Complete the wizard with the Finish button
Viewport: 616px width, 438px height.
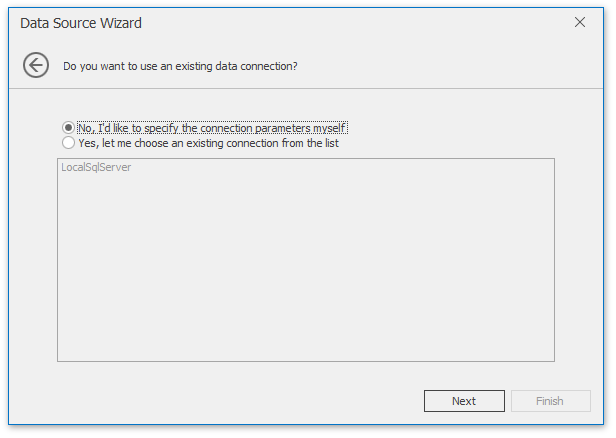pyautogui.click(x=549, y=401)
